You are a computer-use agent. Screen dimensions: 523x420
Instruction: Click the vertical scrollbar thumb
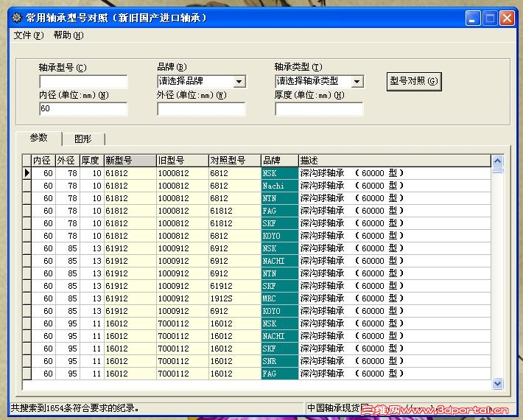[x=497, y=170]
